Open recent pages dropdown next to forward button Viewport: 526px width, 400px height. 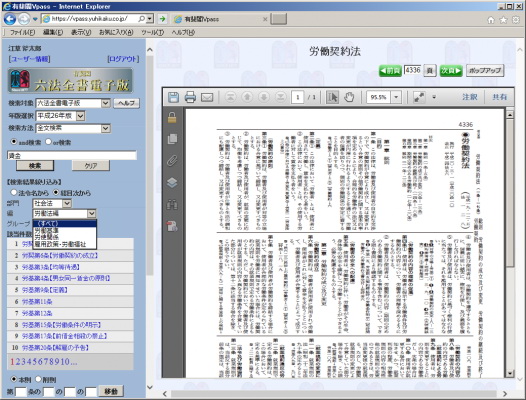click(x=35, y=19)
